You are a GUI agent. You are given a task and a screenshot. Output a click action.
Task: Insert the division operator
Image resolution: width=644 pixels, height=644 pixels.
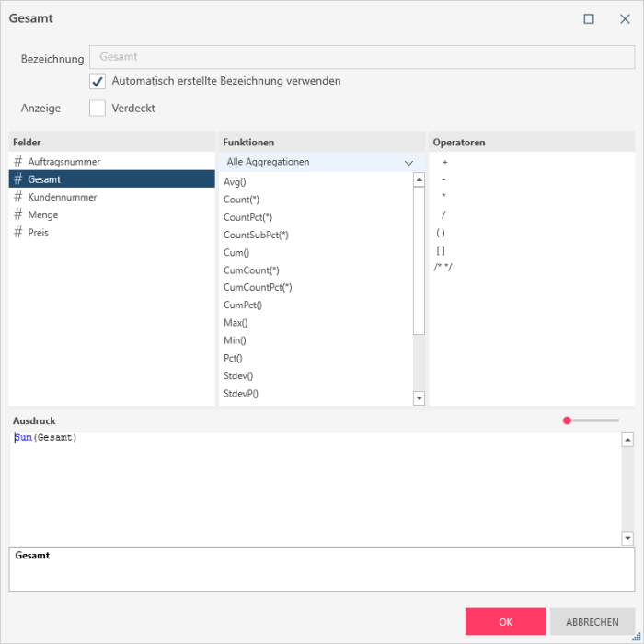444,214
